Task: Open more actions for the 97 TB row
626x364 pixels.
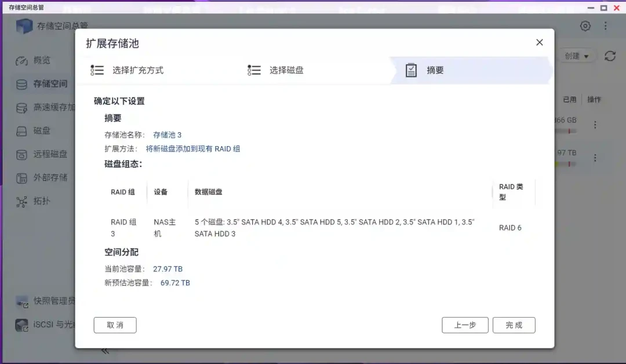Action: tap(595, 158)
